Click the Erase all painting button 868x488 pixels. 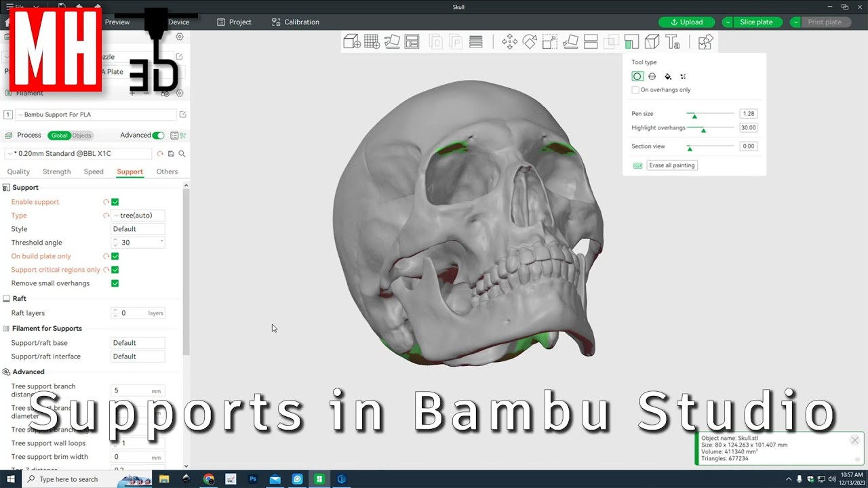[x=671, y=165]
